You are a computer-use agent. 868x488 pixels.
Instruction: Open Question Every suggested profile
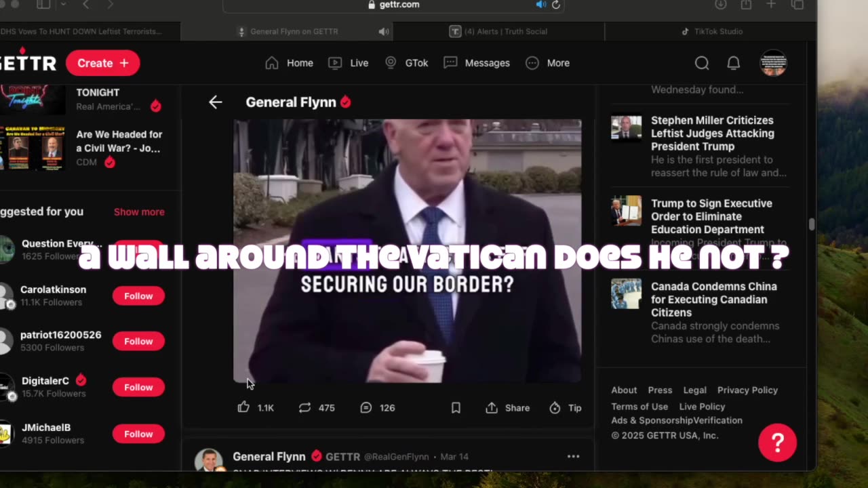(61, 244)
